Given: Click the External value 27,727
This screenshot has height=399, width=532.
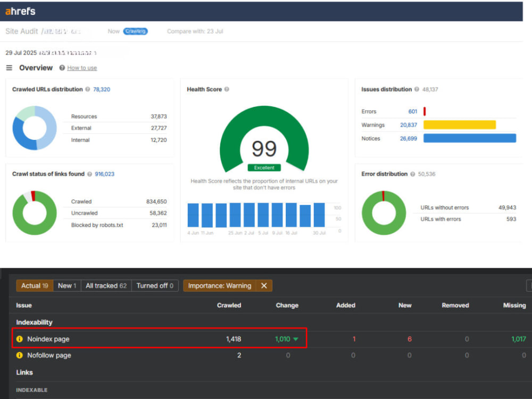Looking at the screenshot, I should coord(159,128).
